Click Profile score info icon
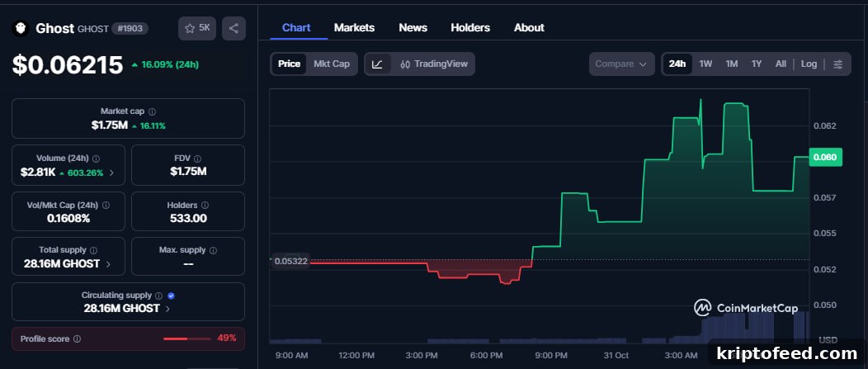 [x=77, y=338]
